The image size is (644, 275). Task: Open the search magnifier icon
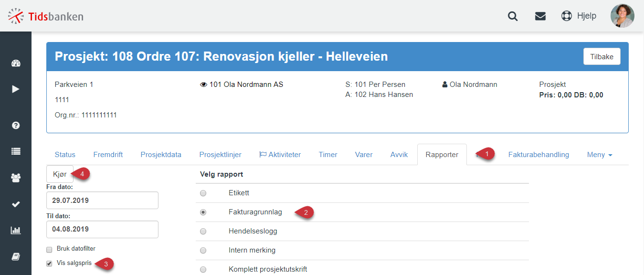[x=513, y=16]
